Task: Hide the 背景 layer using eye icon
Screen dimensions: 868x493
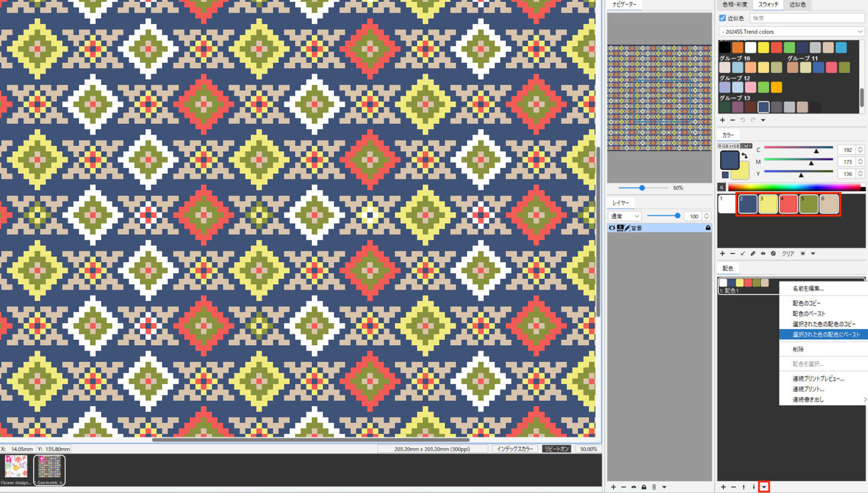Action: tap(612, 228)
